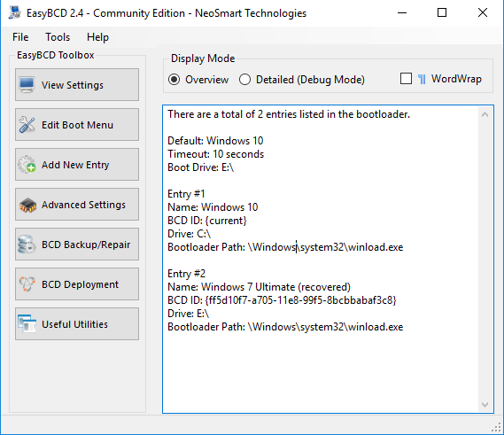This screenshot has width=504, height=435.
Task: Click the EasyBCD app icon in title bar
Action: (x=15, y=13)
